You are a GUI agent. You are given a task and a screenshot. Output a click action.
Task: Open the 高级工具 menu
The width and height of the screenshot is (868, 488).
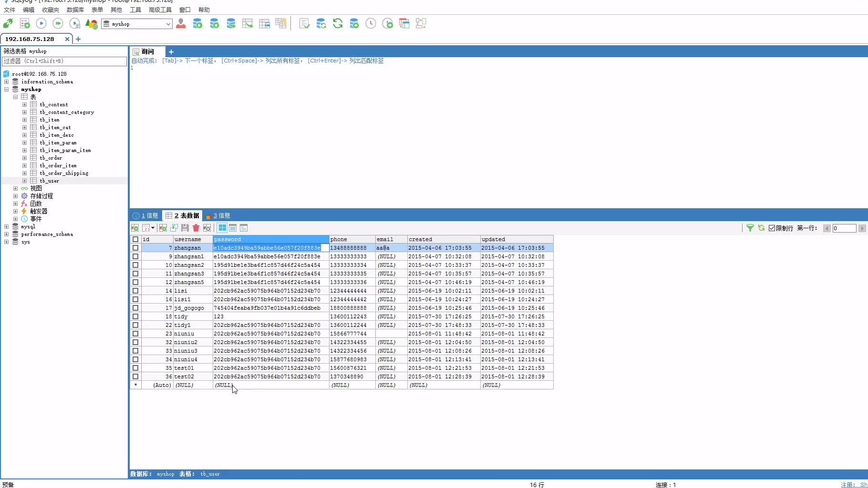160,10
